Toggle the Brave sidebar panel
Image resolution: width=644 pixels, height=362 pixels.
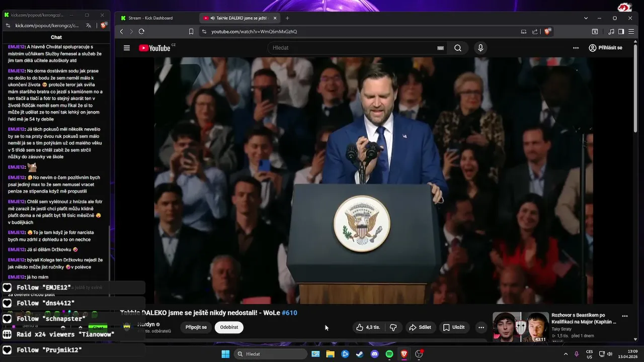[x=621, y=31]
